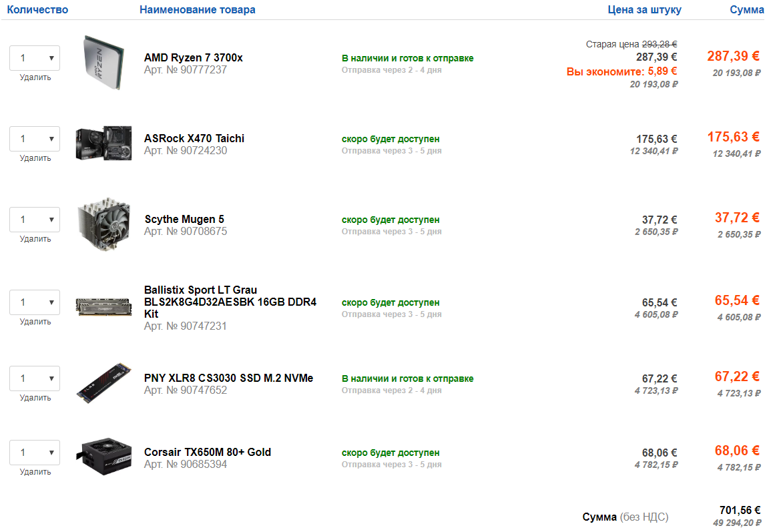Screen dimensions: 767x532
Task: Open PNY XLR8 CS3030 SSD M.2 NVMe title
Action: tap(228, 378)
